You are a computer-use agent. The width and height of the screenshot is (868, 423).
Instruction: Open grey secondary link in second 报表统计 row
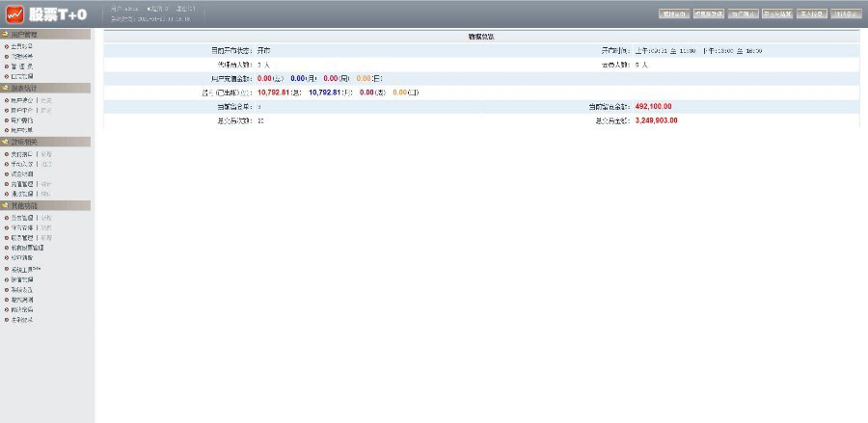coord(46,110)
